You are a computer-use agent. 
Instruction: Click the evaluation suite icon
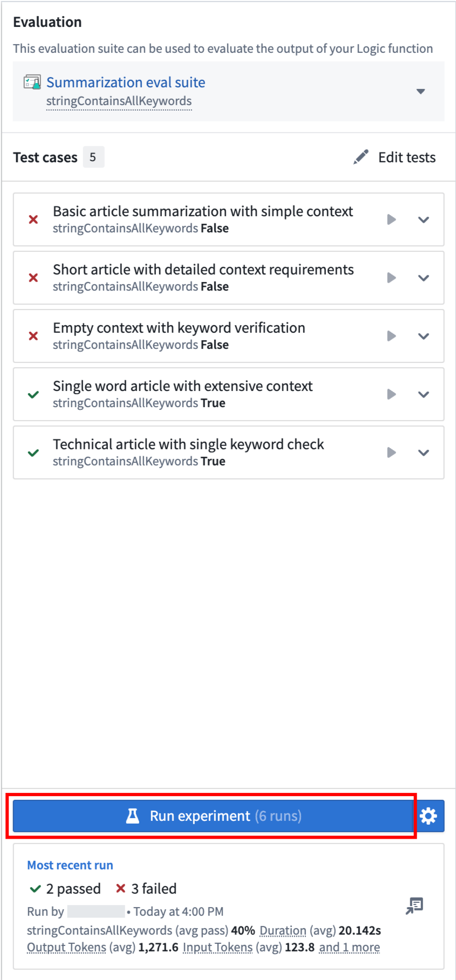pos(32,83)
